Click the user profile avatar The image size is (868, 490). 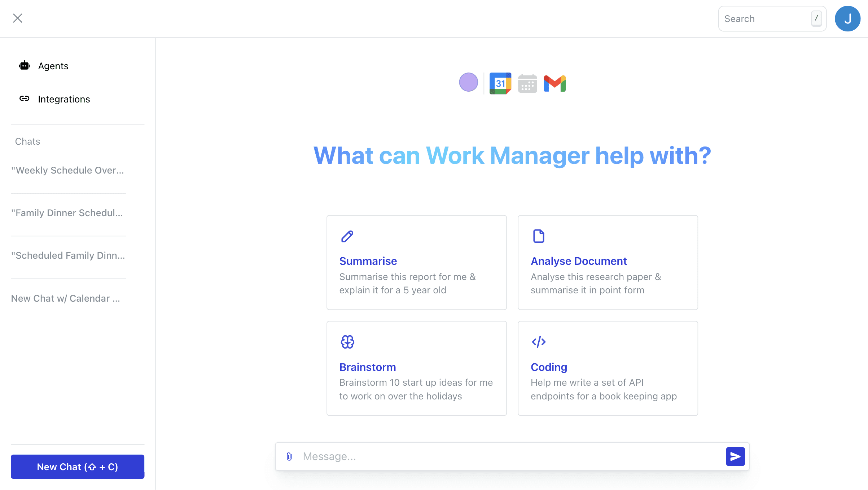point(847,18)
